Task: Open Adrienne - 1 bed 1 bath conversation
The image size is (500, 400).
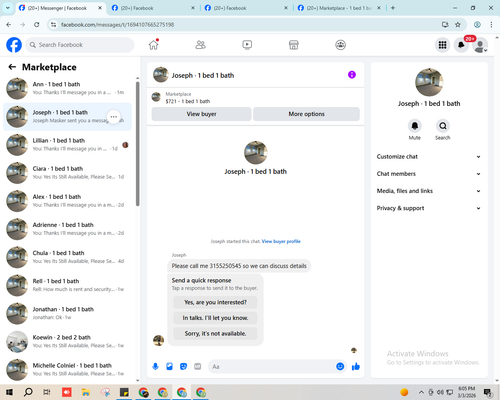Action: pos(67,229)
